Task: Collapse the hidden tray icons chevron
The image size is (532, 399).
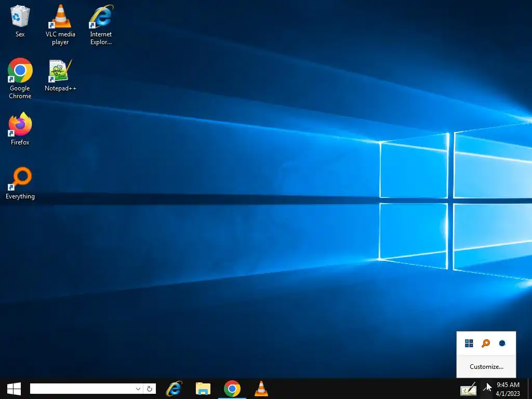Action: pos(486,389)
